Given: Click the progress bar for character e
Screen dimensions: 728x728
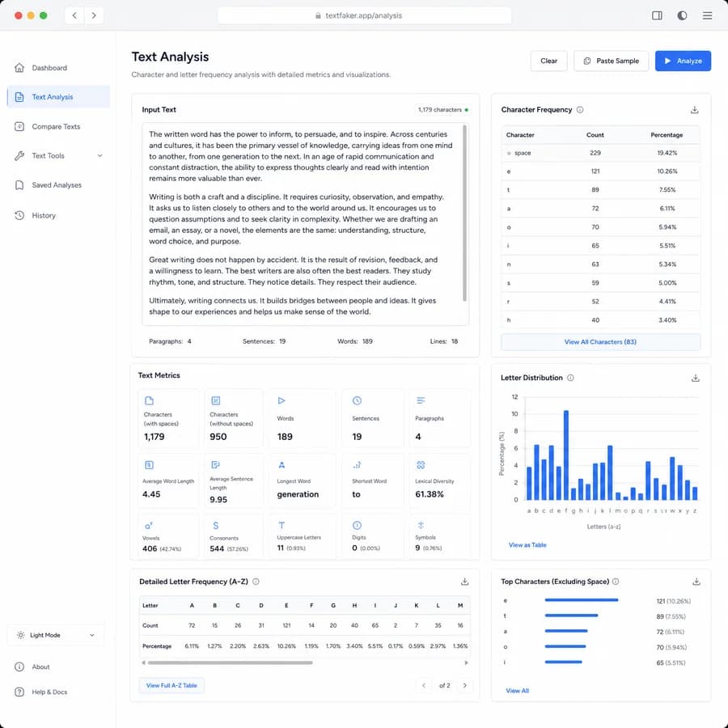Looking at the screenshot, I should click(x=582, y=600).
